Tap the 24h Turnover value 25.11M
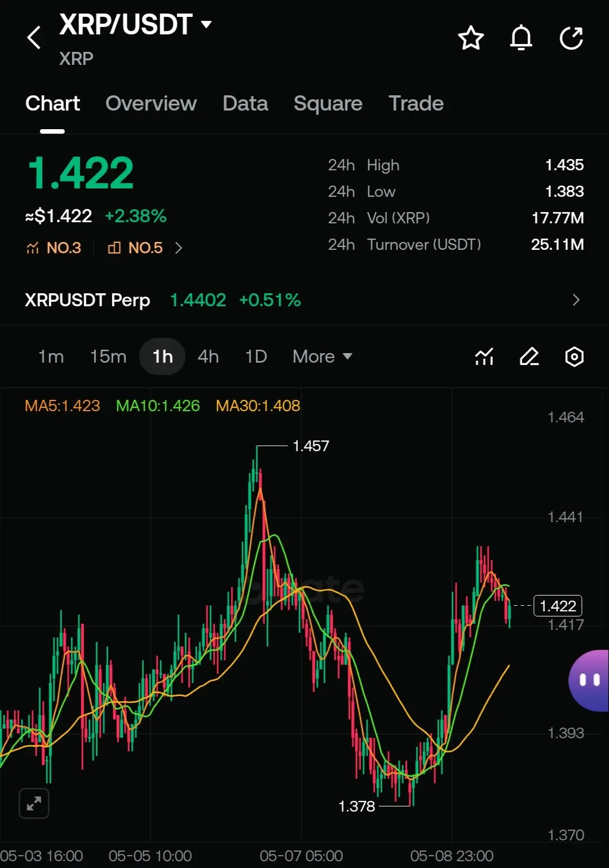 (558, 244)
